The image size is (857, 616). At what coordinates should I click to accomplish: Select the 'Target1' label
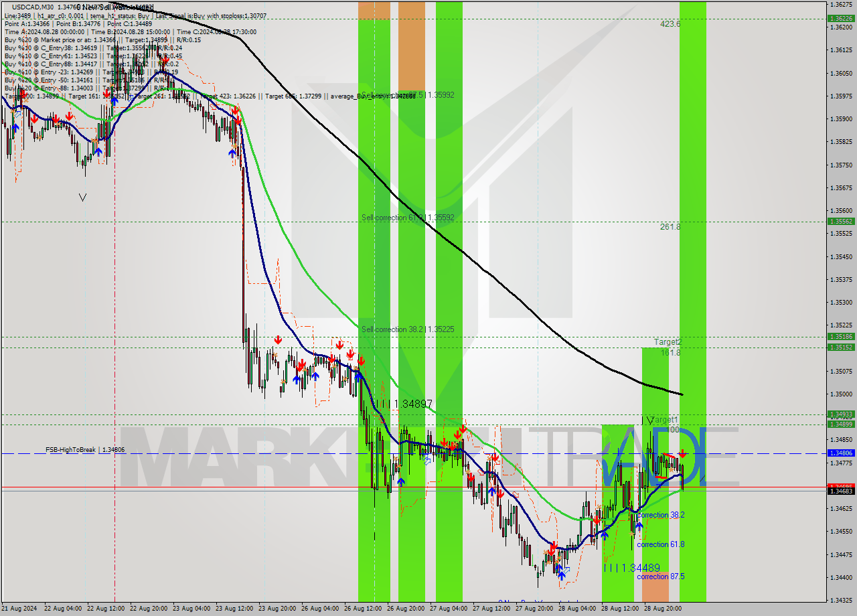(x=666, y=419)
